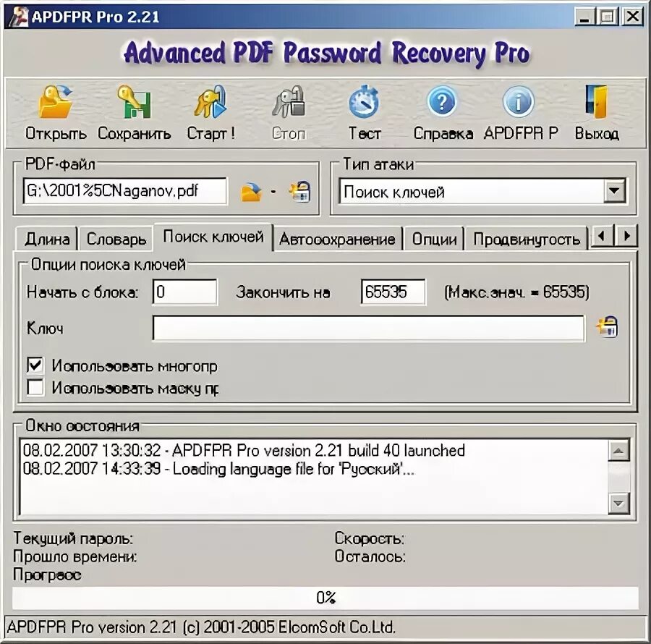This screenshot has width=651, height=644.
Task: Click the grayed Стоп toolbar icon
Action: 289,102
